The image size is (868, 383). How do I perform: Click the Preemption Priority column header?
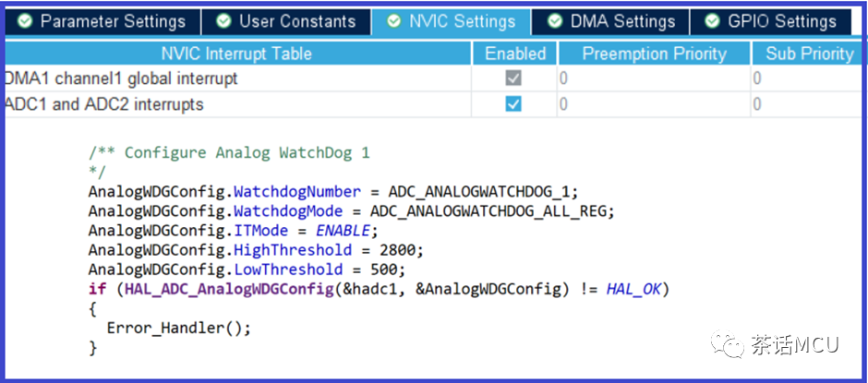654,54
